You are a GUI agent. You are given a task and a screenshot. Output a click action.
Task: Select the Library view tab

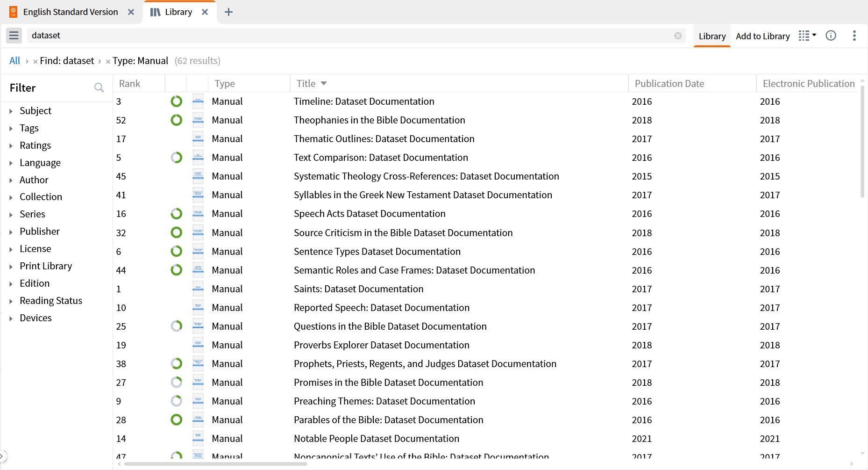click(x=712, y=36)
